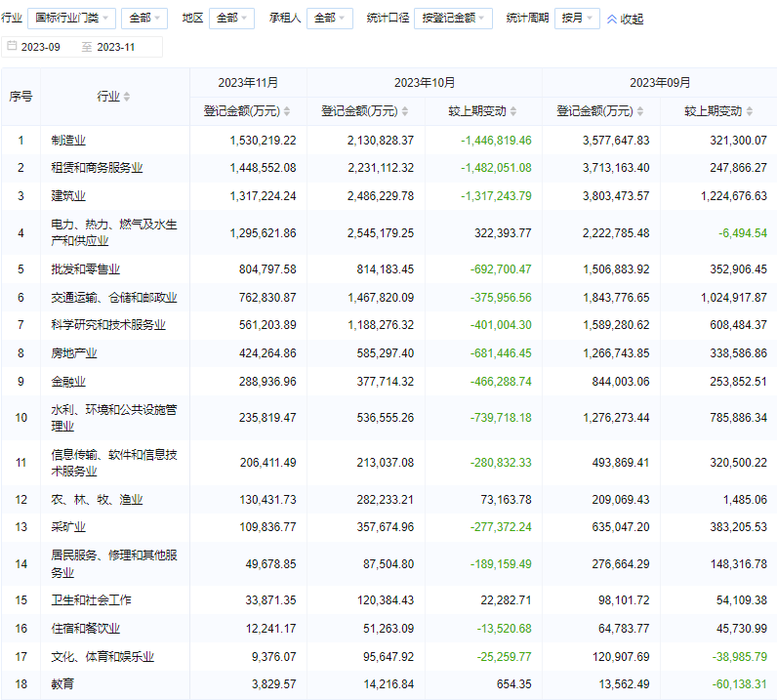Sort 2023年10月 登记金额 column
This screenshot has height=700, width=777.
pyautogui.click(x=405, y=111)
